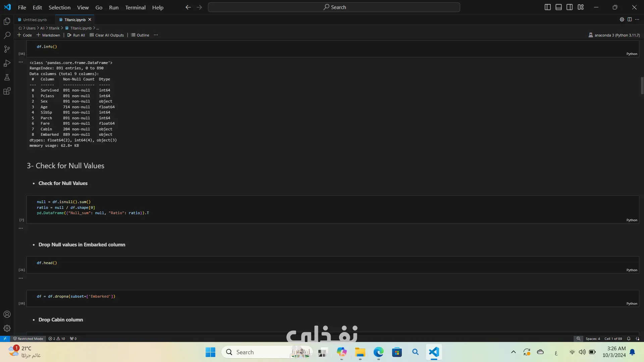Open Source Control view

[x=7, y=49]
